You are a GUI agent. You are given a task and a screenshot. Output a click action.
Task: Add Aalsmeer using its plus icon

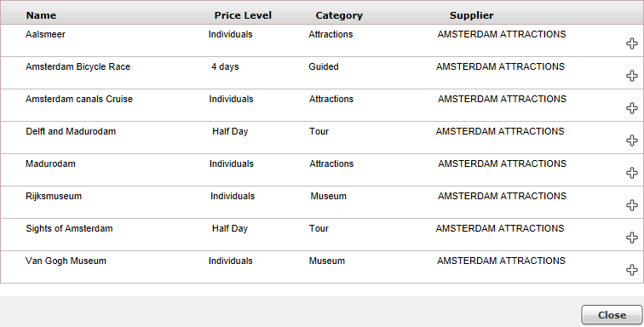[632, 43]
